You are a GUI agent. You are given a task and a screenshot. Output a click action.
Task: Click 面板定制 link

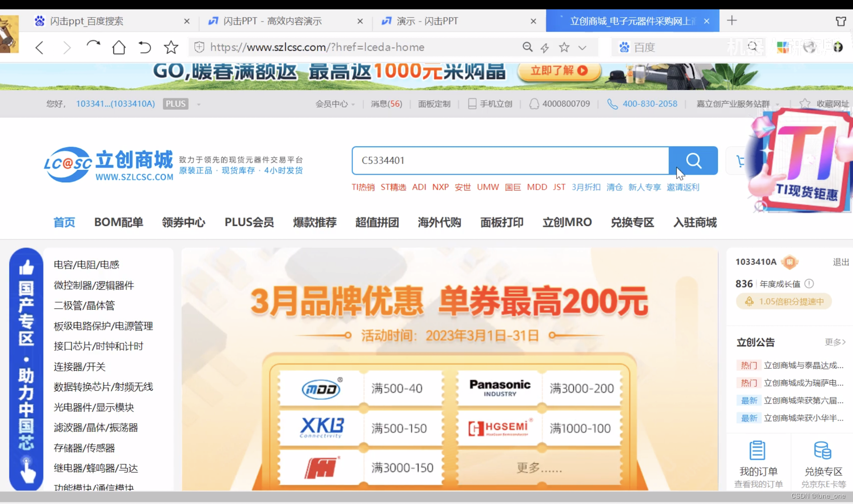click(x=434, y=104)
